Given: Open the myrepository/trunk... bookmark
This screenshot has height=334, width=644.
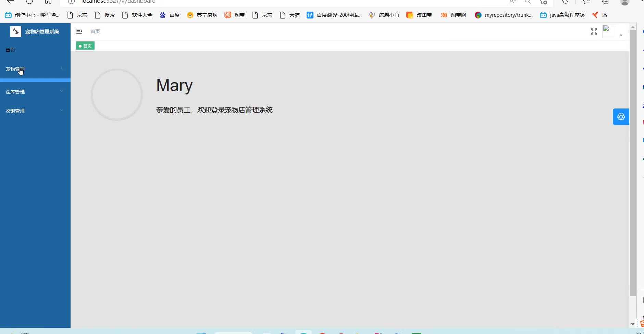Looking at the screenshot, I should click(x=504, y=15).
